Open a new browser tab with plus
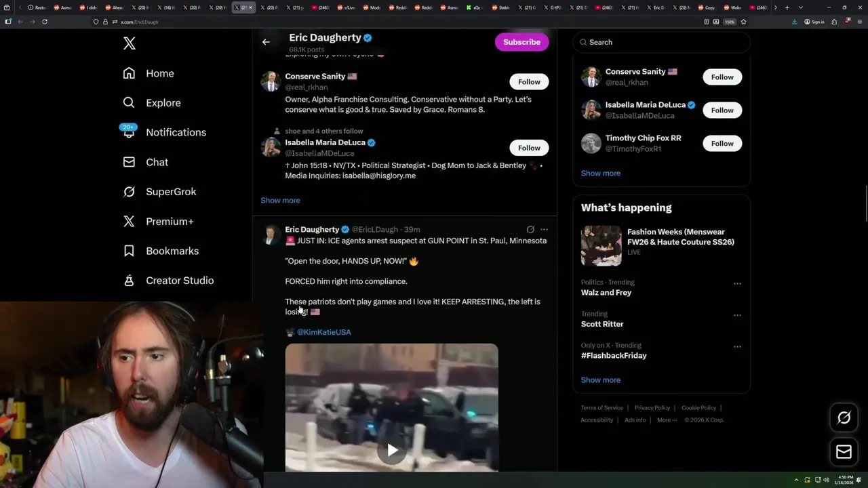The height and width of the screenshot is (488, 868). (787, 7)
